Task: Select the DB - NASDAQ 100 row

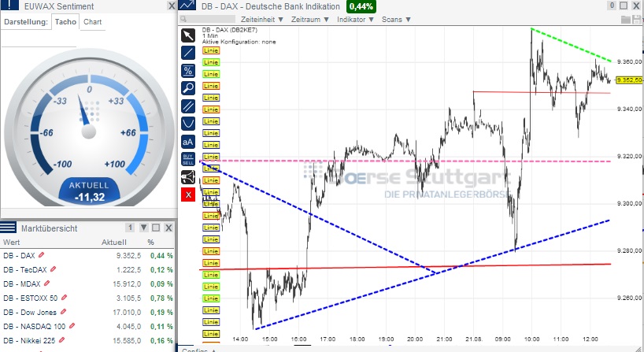Action: pyautogui.click(x=88, y=327)
